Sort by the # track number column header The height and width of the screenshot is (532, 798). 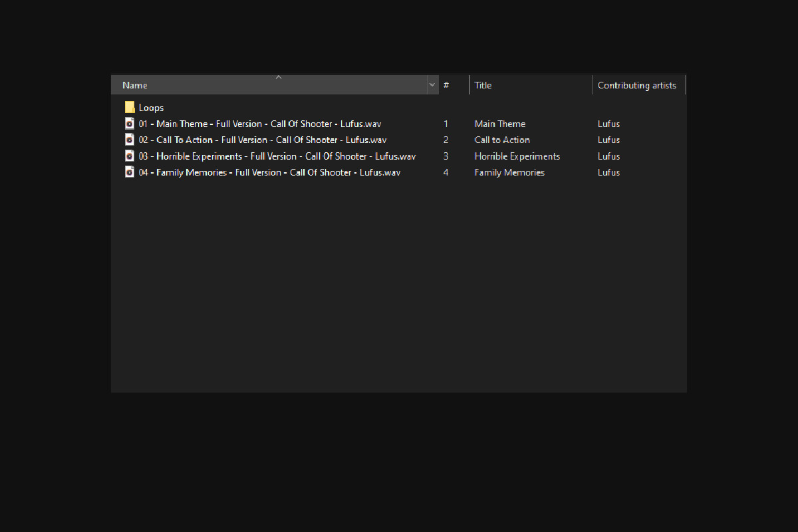pos(452,85)
